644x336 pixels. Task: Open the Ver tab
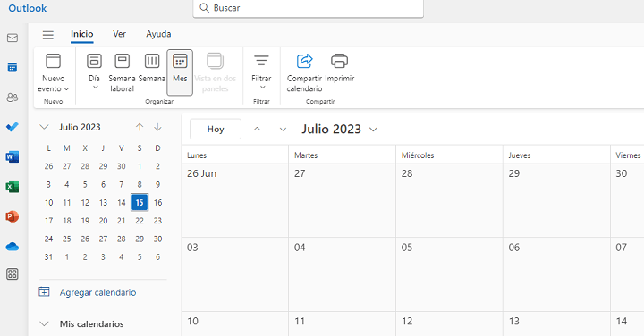[120, 34]
